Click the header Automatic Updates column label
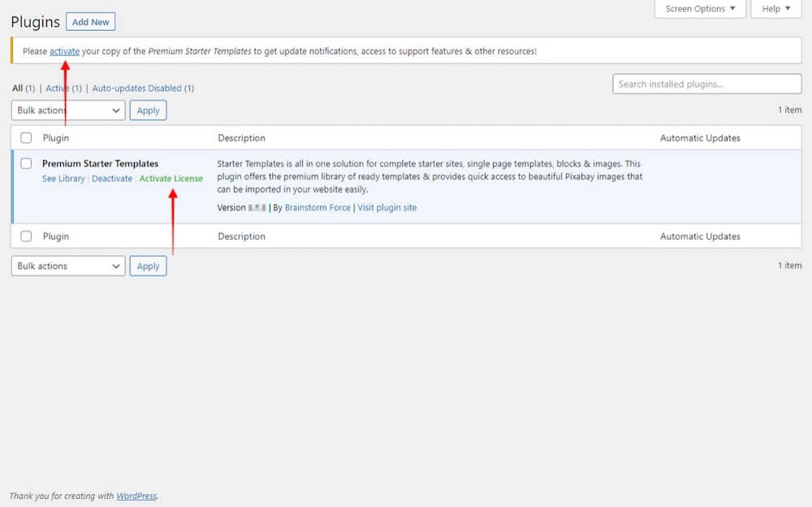 tap(700, 138)
